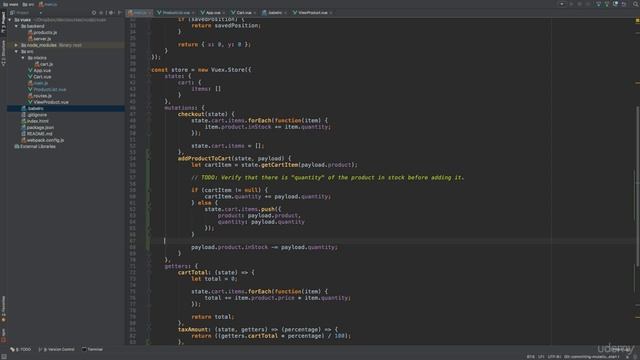Click the UTF-8 encoding in status bar
The height and width of the screenshot is (360, 640).
pos(555,357)
